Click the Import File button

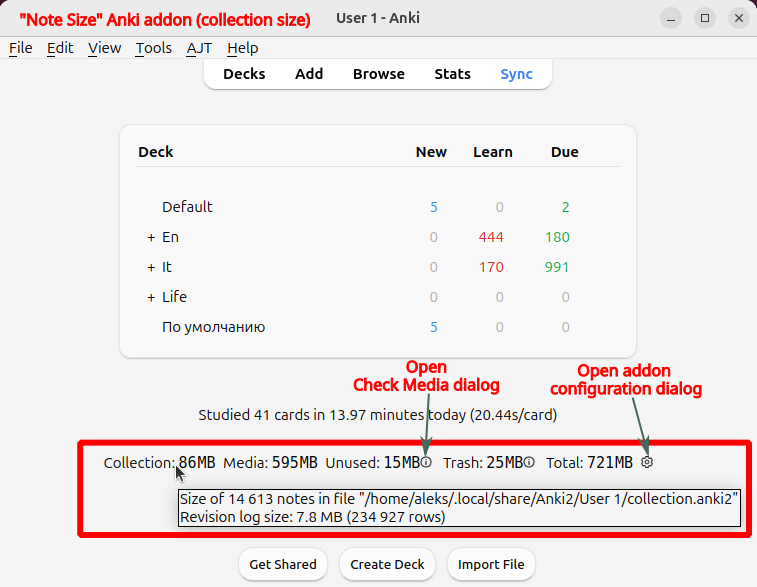(491, 564)
